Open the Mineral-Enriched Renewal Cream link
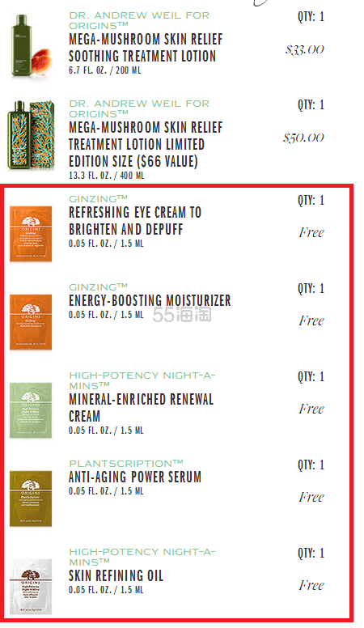The width and height of the screenshot is (364, 628). click(x=141, y=408)
